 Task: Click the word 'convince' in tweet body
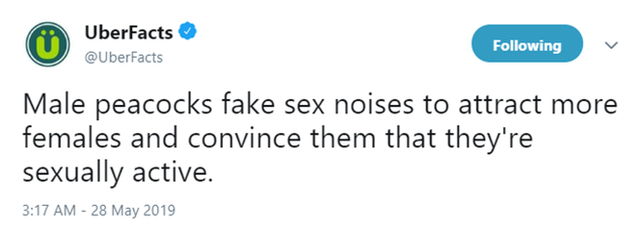231,140
